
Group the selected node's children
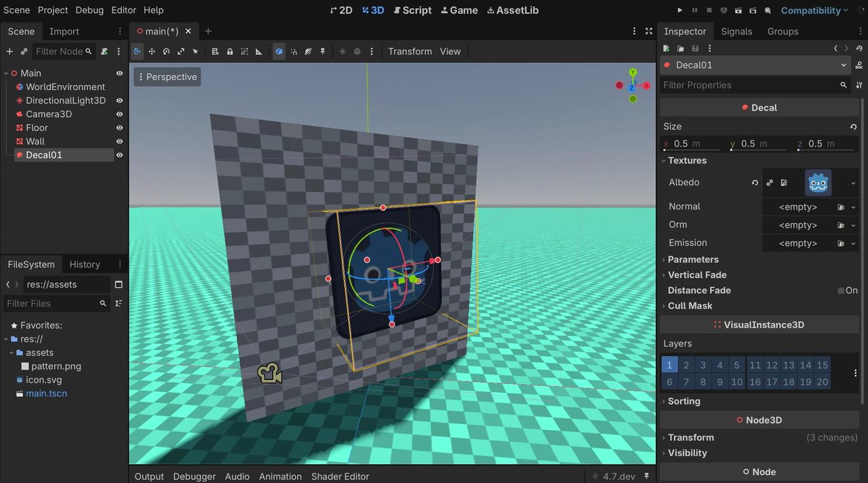(x=244, y=52)
